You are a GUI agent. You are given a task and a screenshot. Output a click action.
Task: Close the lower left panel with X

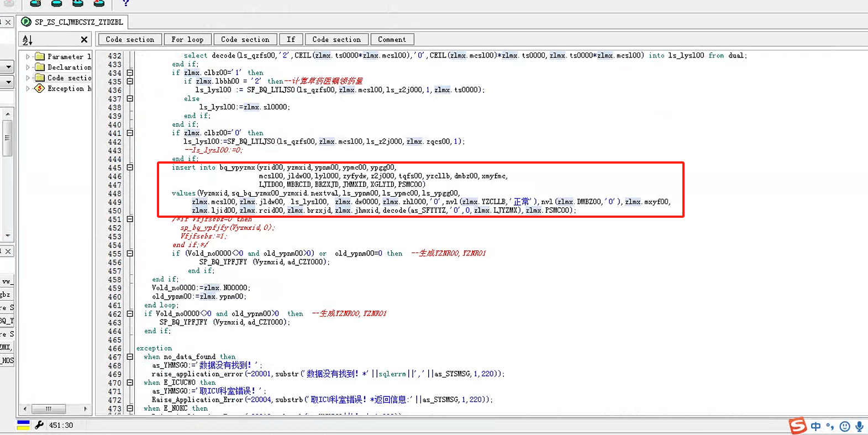8,251
